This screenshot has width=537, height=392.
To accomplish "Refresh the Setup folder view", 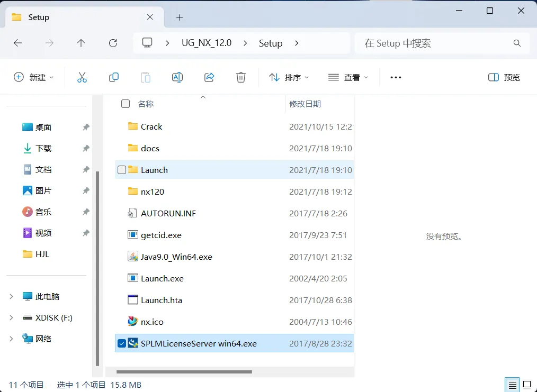I will click(x=113, y=43).
